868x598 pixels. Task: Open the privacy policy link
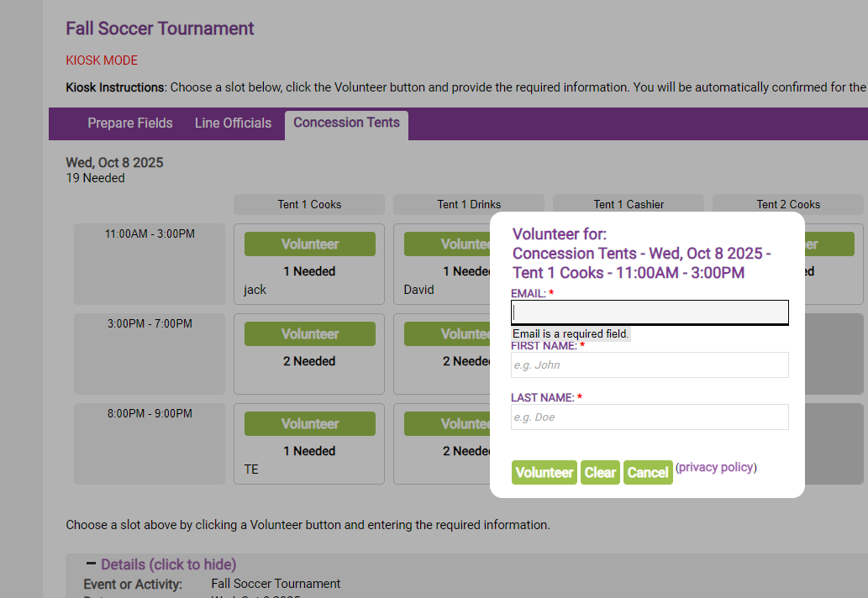715,467
